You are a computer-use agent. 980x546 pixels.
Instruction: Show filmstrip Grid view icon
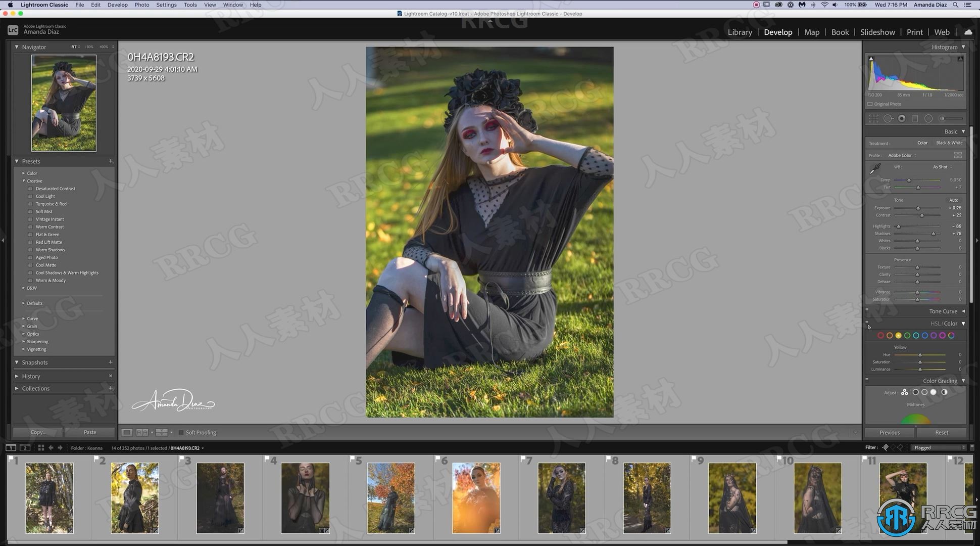pos(41,448)
